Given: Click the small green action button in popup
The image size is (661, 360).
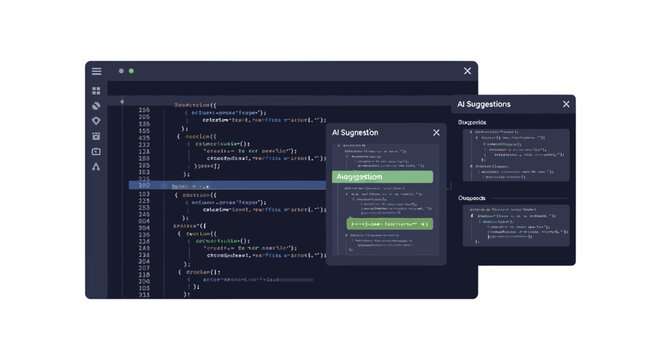Looking at the screenshot, I should click(390, 224).
